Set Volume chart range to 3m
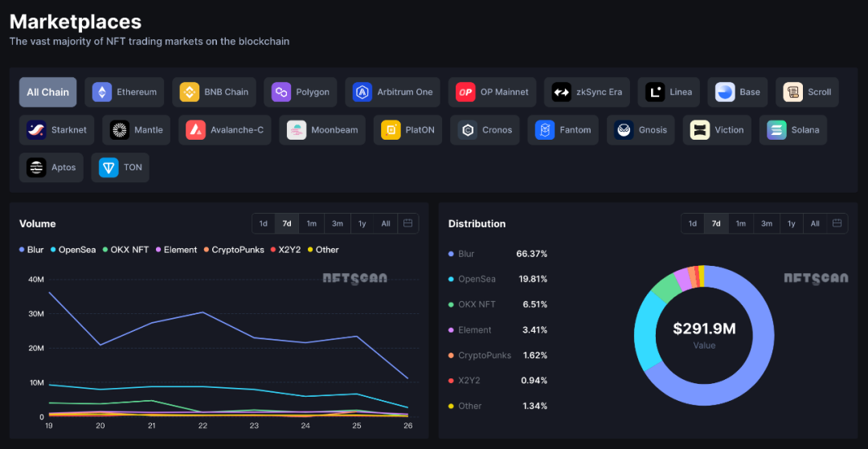The height and width of the screenshot is (449, 868). (x=337, y=223)
